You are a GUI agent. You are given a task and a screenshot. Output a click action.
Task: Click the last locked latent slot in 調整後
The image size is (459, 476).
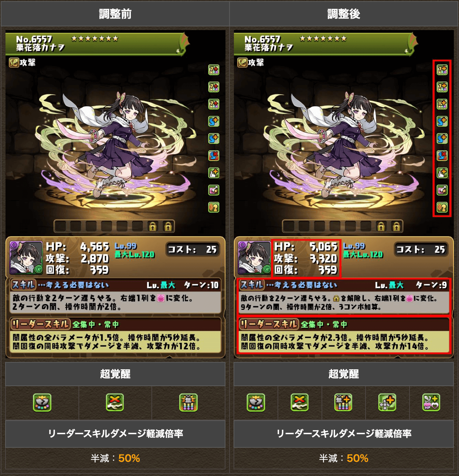pos(396,226)
